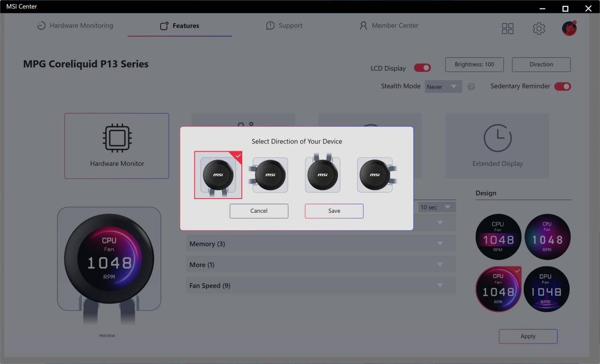
Task: Click the Brightness: 100 button
Action: point(474,64)
